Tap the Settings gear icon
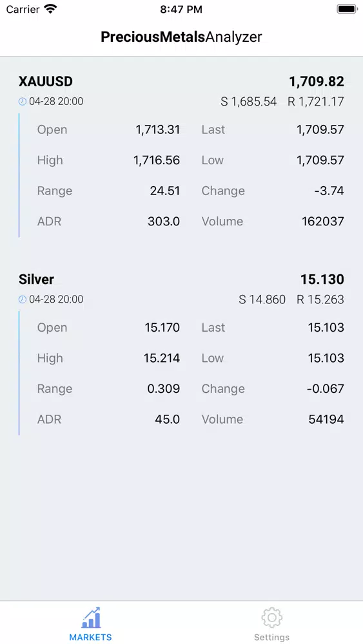The width and height of the screenshot is (363, 644). [271, 618]
